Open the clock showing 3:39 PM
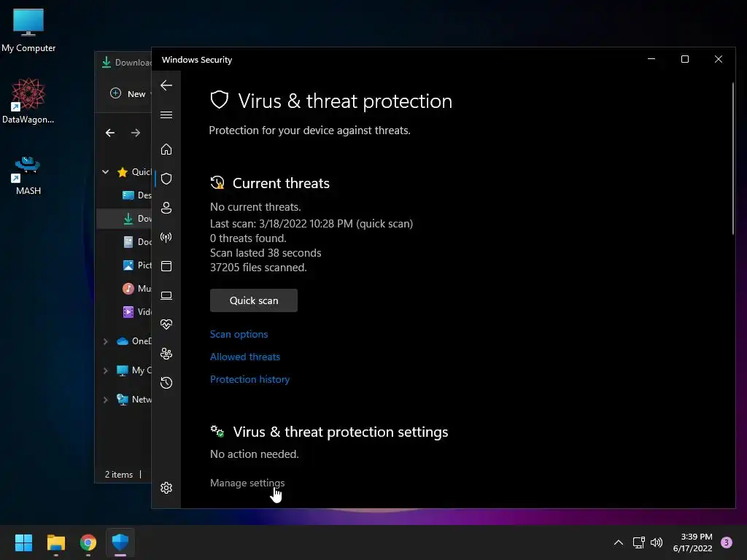 pyautogui.click(x=692, y=542)
